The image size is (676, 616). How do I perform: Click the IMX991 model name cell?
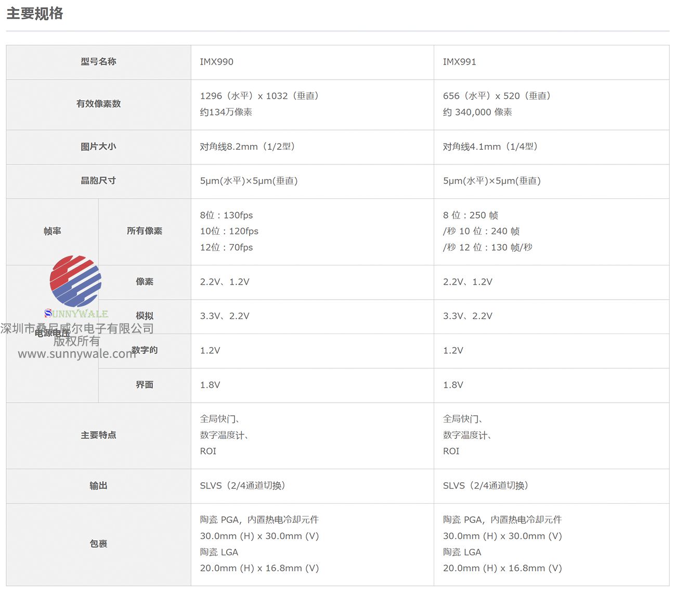click(x=551, y=62)
